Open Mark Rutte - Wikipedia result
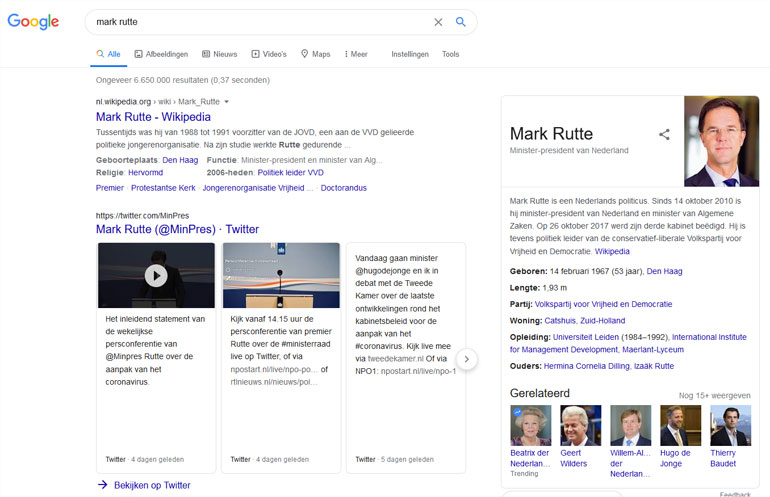This screenshot has height=497, width=770. 153,117
